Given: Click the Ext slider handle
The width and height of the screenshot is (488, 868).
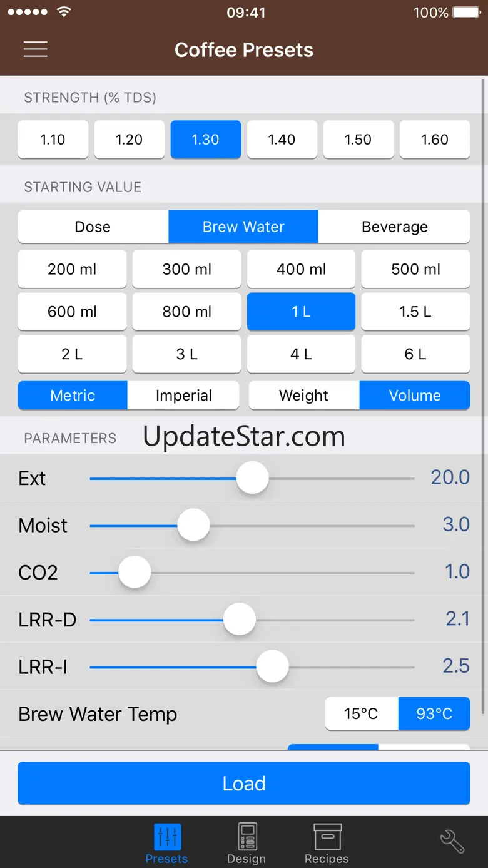Looking at the screenshot, I should (x=253, y=478).
